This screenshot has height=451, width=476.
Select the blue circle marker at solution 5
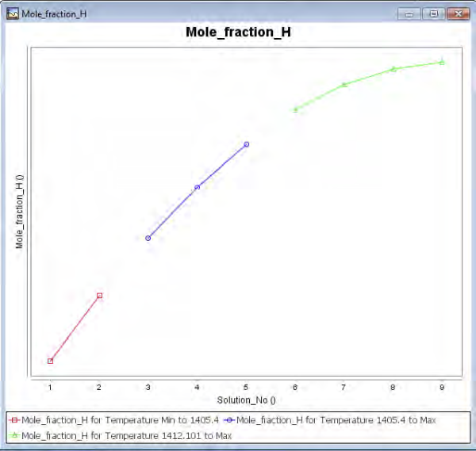[x=247, y=144]
